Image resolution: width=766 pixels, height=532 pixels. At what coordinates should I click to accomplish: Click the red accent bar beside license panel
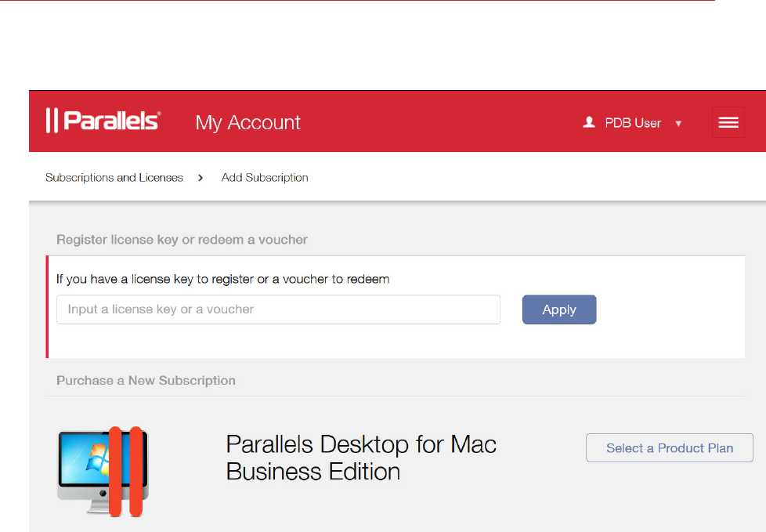tap(47, 306)
